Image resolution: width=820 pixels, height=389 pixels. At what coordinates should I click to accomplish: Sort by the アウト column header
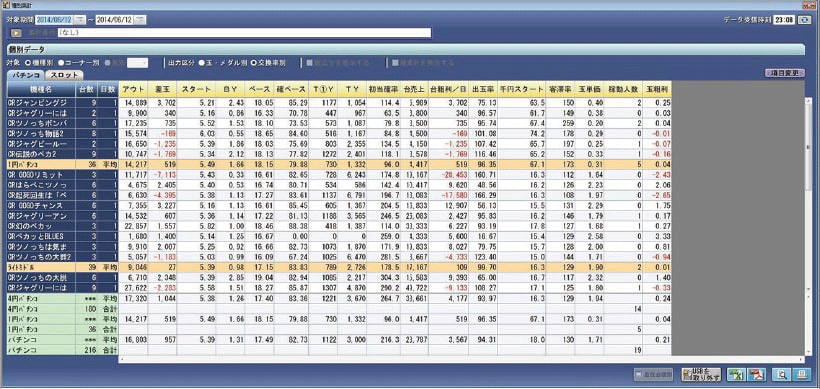[x=133, y=89]
